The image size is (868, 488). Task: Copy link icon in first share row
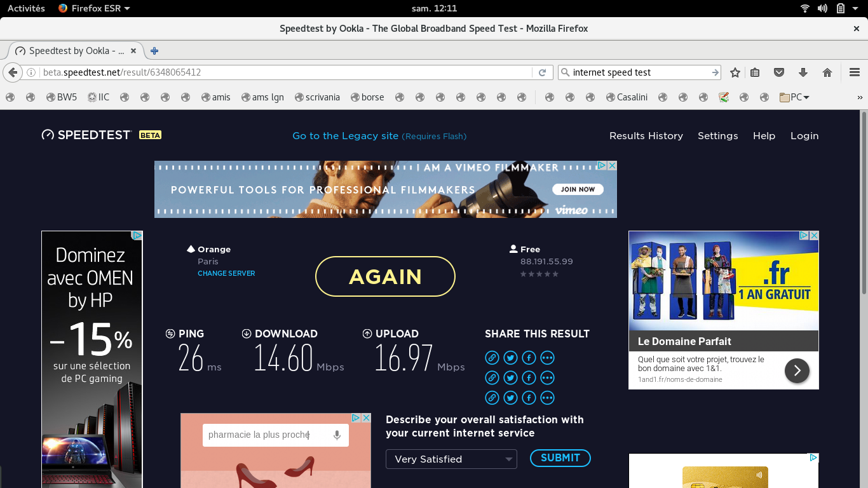(x=492, y=358)
